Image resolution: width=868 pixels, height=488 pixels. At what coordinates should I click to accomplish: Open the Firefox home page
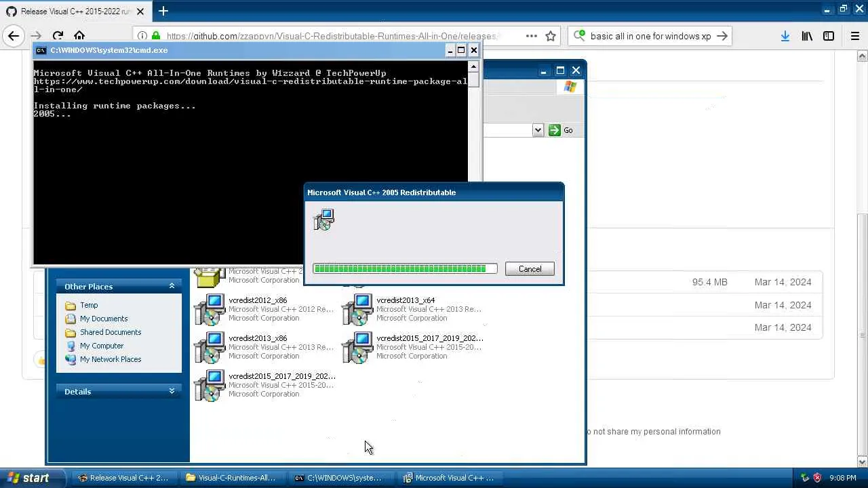(79, 36)
